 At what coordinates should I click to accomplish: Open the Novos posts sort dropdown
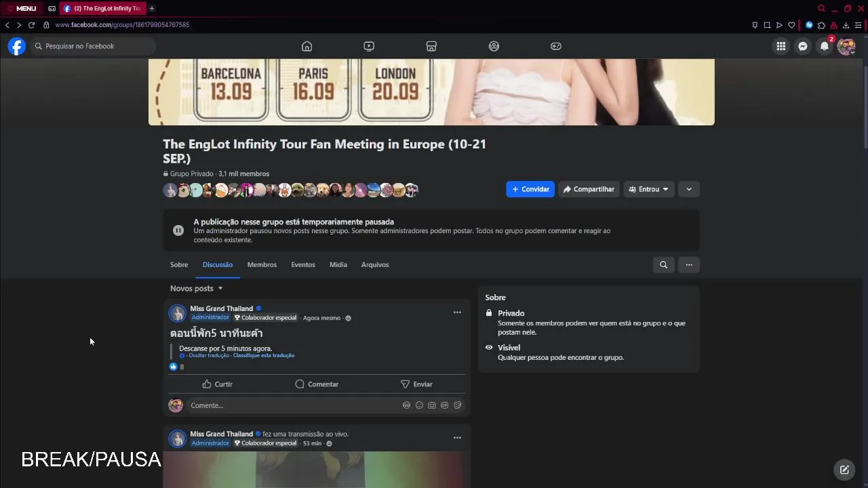[197, 289]
